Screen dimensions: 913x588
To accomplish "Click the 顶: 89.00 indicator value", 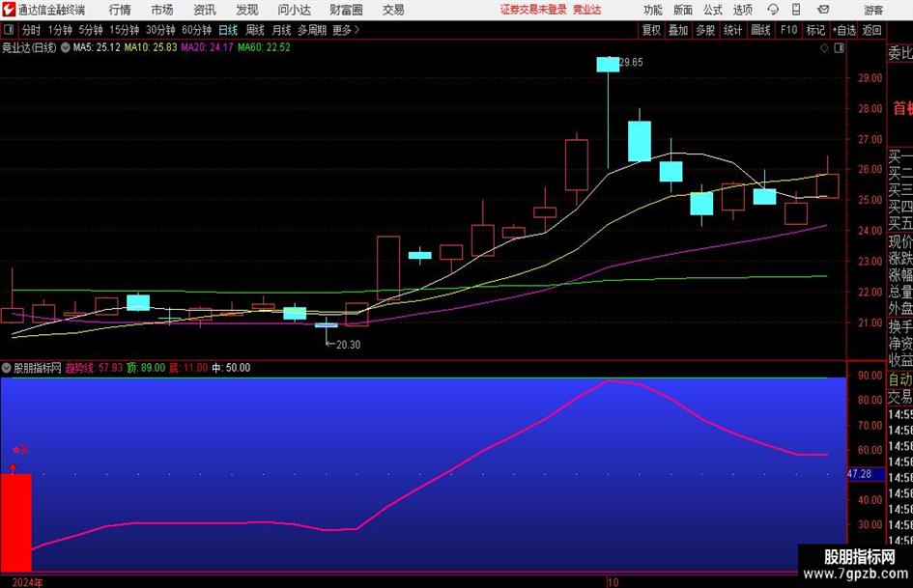I will click(x=146, y=368).
